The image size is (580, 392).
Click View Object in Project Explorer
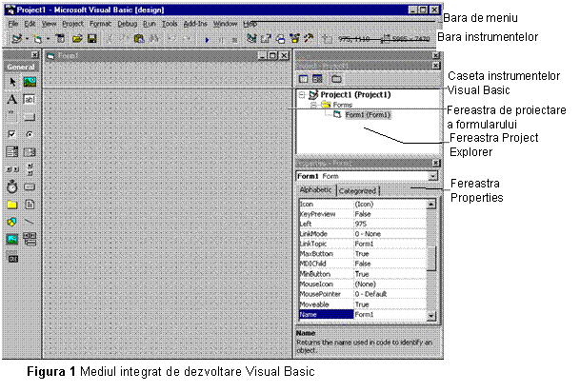click(317, 79)
